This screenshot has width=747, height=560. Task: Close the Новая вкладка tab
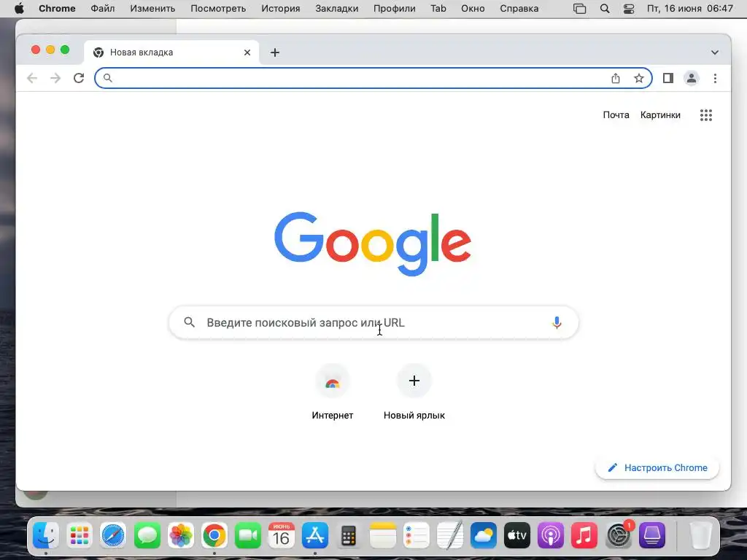247,52
